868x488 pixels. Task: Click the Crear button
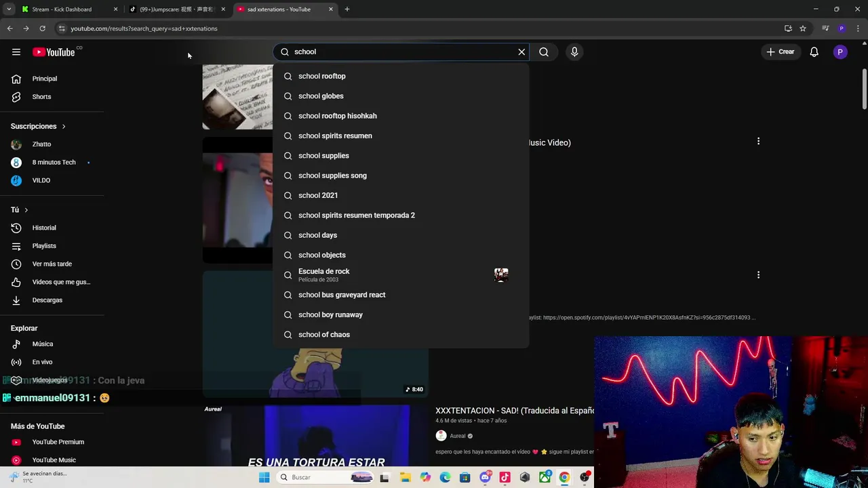point(780,52)
